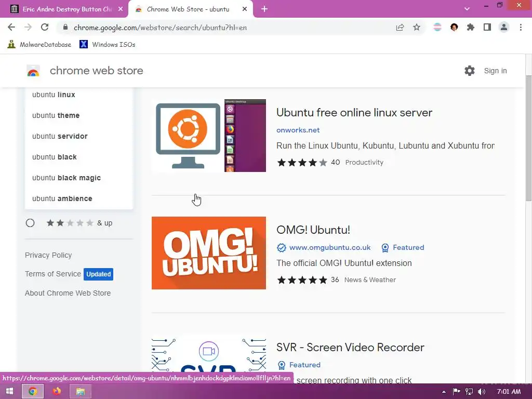Click the verified publisher badge for omgubuntu
Viewport: 532px width, 399px height.
tap(281, 248)
